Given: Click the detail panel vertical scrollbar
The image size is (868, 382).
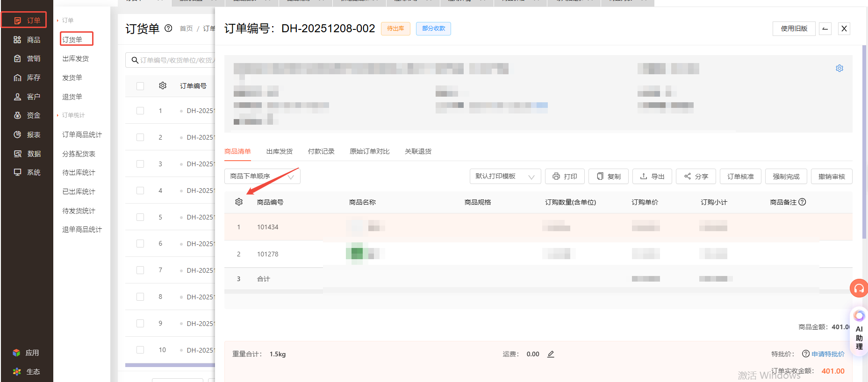Looking at the screenshot, I should pyautogui.click(x=864, y=142).
